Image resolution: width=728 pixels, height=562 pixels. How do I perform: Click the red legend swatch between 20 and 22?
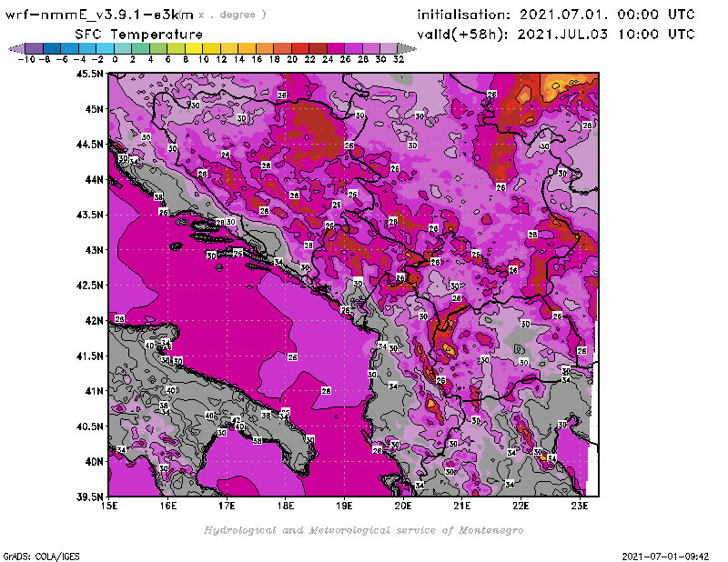tap(300, 48)
